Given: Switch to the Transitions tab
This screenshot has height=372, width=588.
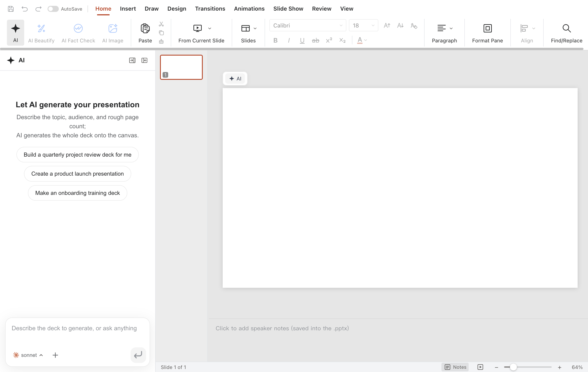Looking at the screenshot, I should tap(210, 9).
